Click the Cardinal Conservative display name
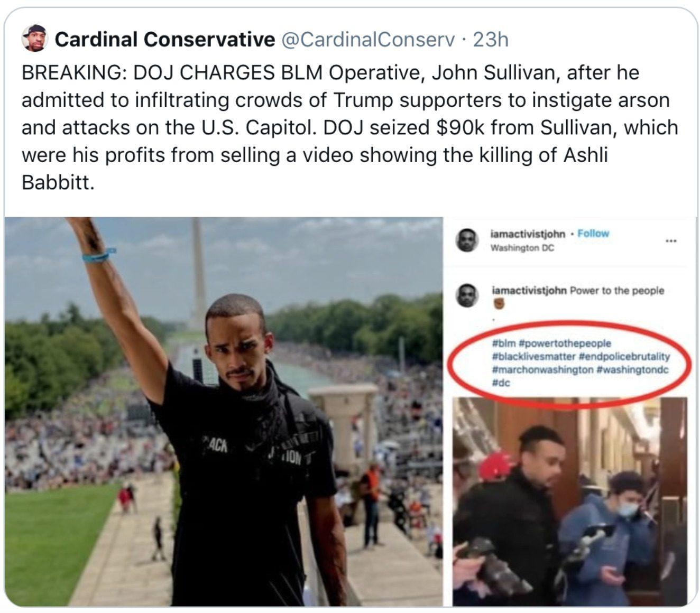 [164, 39]
